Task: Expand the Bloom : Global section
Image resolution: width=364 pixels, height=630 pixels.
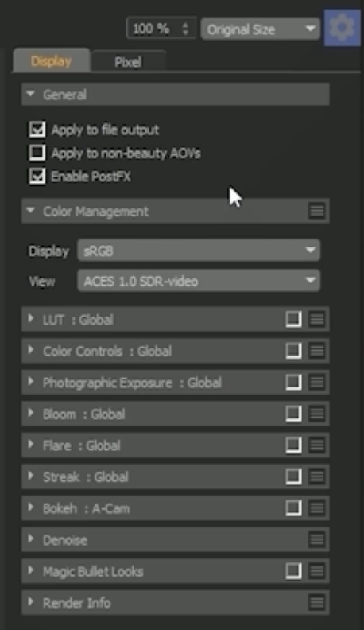Action: (x=30, y=413)
